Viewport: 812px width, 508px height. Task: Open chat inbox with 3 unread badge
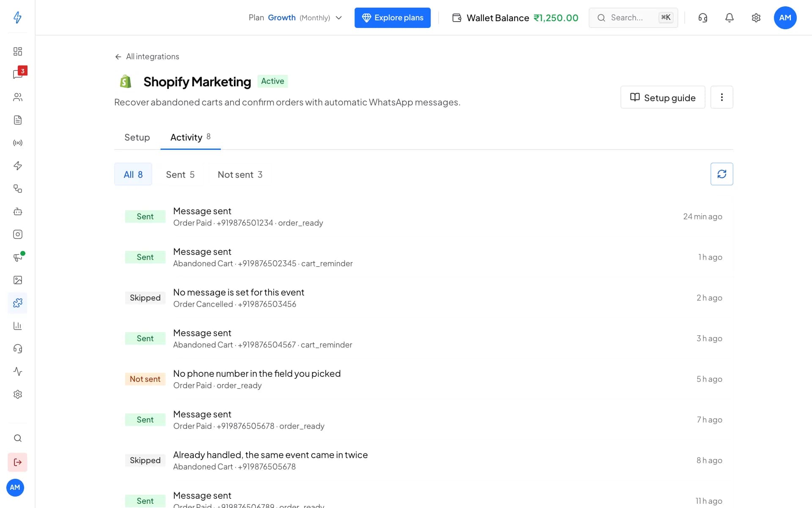tap(17, 74)
